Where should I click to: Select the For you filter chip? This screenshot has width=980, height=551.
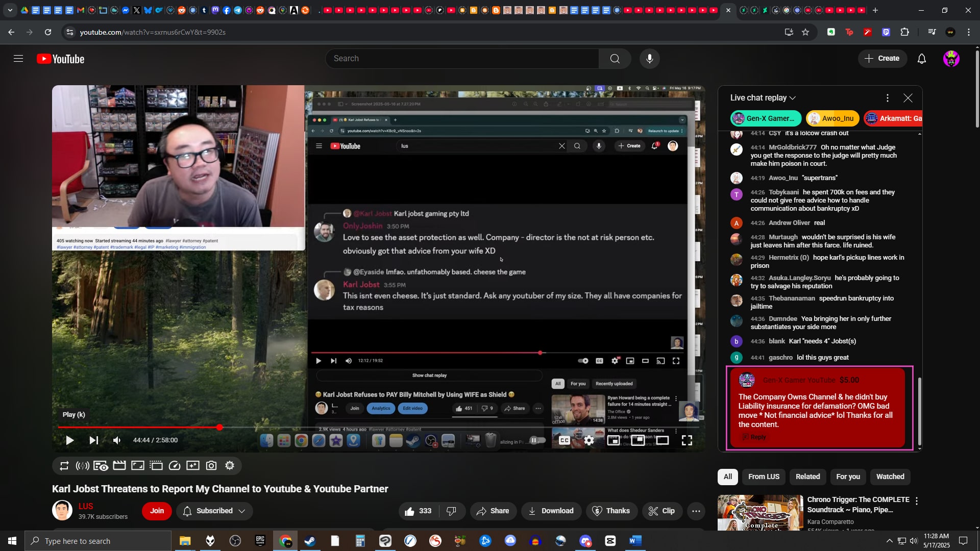(848, 477)
